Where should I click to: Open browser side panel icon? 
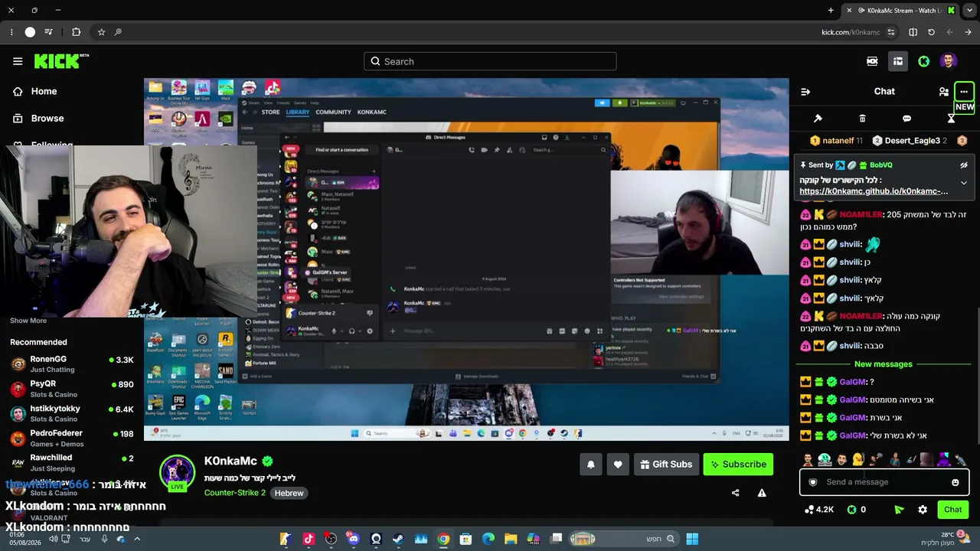913,32
